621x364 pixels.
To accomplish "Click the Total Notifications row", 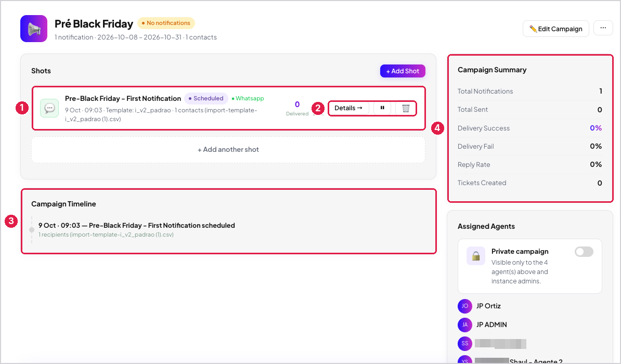I will pos(529,91).
